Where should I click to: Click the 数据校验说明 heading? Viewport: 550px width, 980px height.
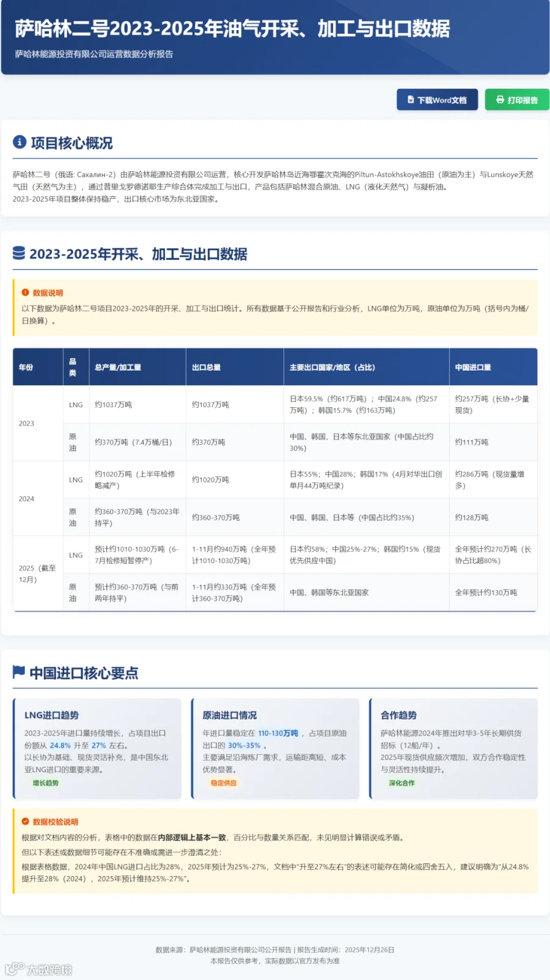[55, 822]
